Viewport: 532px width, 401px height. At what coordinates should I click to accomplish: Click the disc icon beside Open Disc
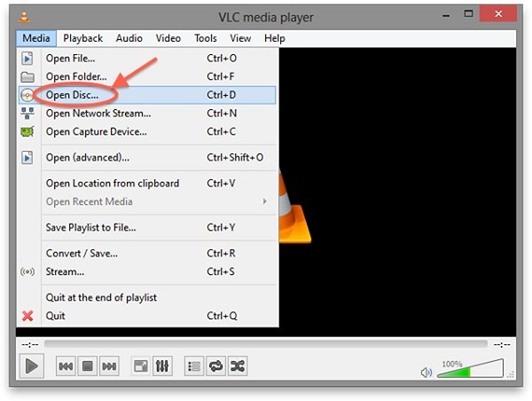point(27,95)
